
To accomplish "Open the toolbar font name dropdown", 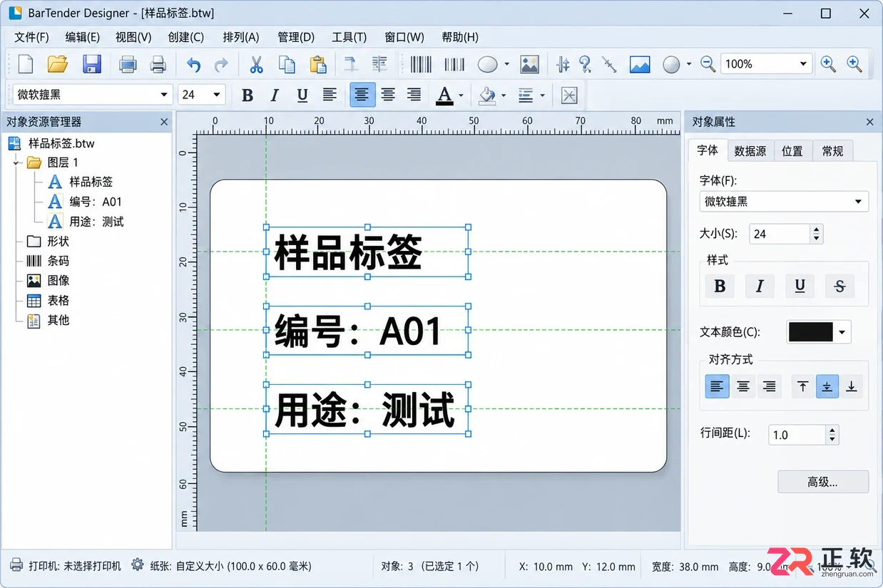I will tap(163, 95).
